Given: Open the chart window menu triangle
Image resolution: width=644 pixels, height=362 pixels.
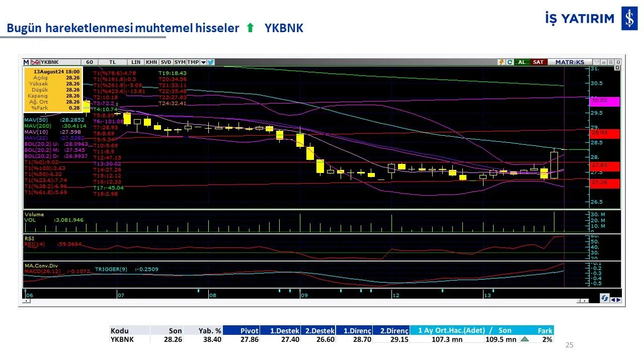Looking at the screenshot, I should pyautogui.click(x=597, y=62).
